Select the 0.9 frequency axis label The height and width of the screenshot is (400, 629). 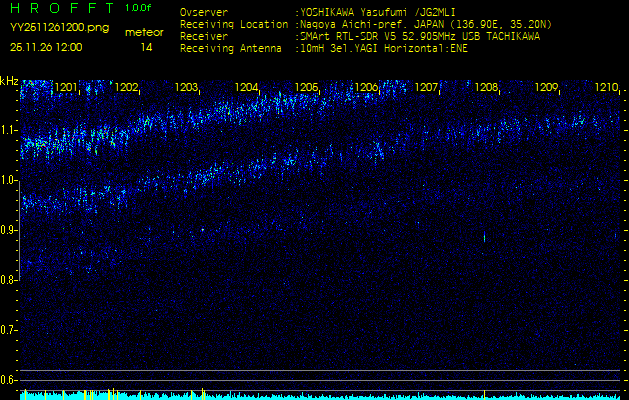click(x=9, y=230)
